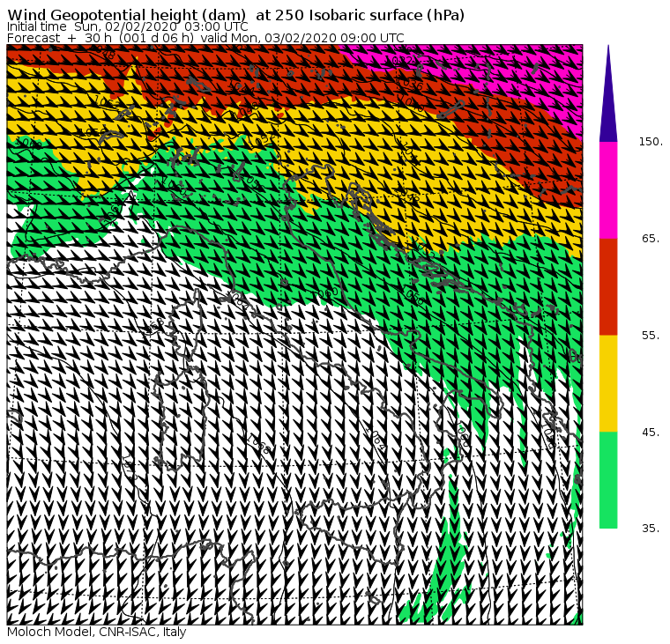Click the 'Forecast + 30 h' validity line

coord(205,38)
